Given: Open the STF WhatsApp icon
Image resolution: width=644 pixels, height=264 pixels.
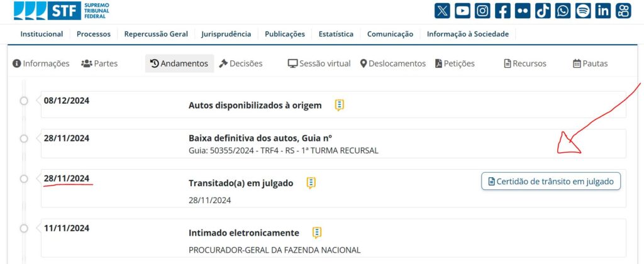Looking at the screenshot, I should coord(563,11).
